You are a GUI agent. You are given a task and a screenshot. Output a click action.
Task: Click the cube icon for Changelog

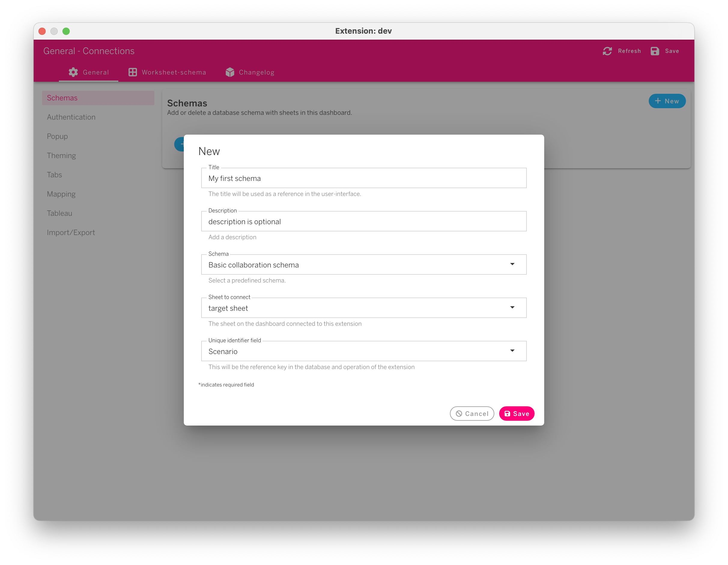230,72
